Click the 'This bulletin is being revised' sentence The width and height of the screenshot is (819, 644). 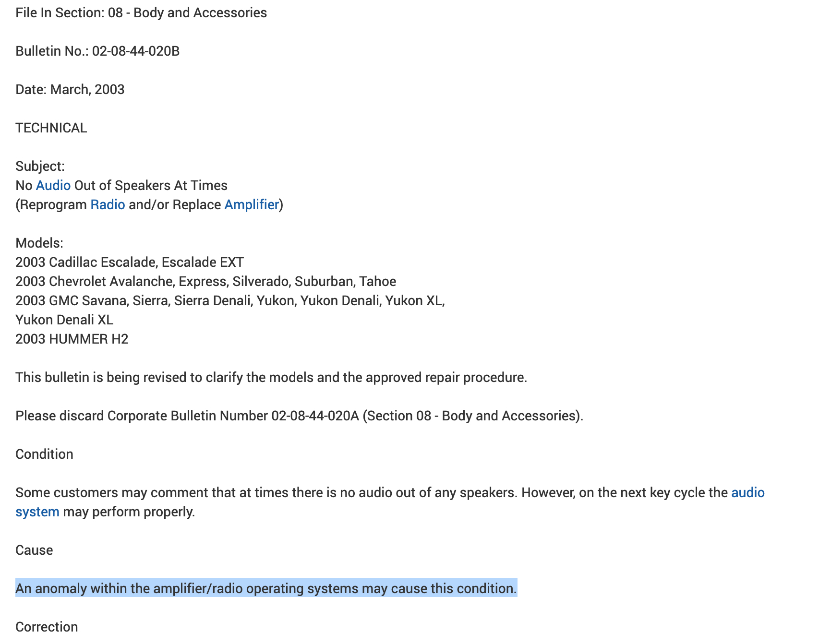coord(271,378)
